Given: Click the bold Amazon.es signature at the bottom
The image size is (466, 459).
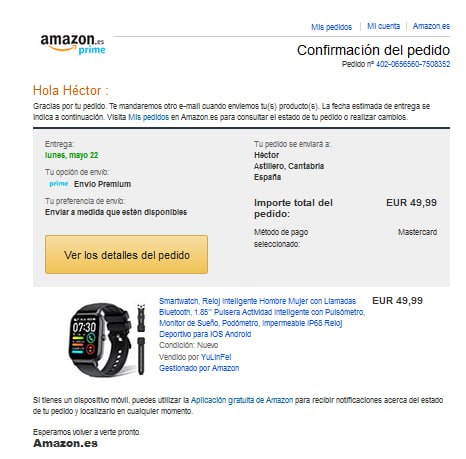Looking at the screenshot, I should [x=65, y=443].
